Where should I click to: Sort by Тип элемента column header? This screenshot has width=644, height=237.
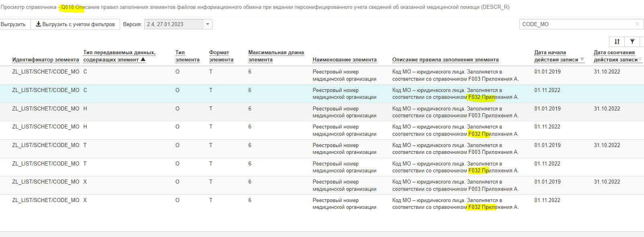point(187,56)
